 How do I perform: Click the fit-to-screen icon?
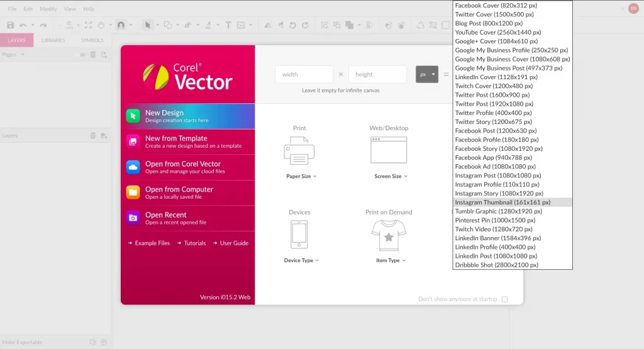(x=88, y=25)
